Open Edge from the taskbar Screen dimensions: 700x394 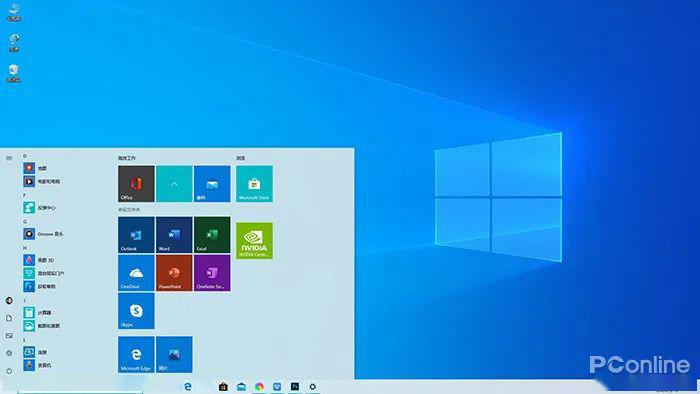(x=188, y=386)
